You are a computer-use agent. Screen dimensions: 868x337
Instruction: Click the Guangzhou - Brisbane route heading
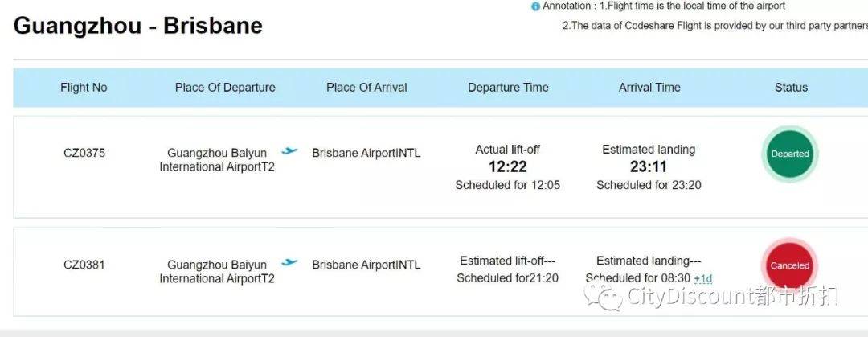tap(138, 26)
